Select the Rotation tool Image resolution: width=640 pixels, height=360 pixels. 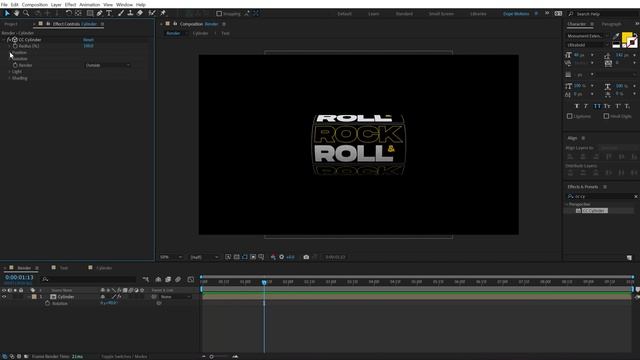pos(69,13)
